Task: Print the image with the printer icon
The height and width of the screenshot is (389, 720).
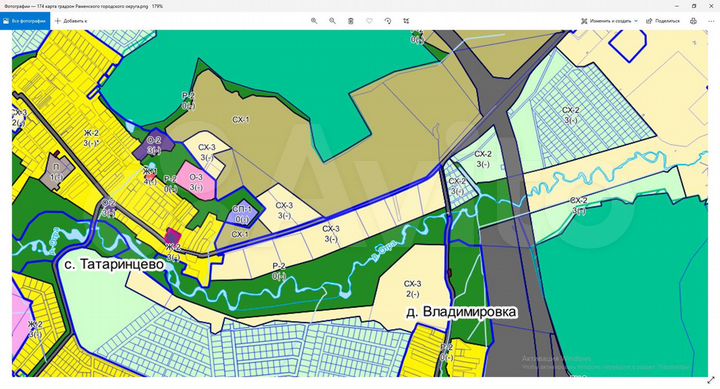Action: 693,21
